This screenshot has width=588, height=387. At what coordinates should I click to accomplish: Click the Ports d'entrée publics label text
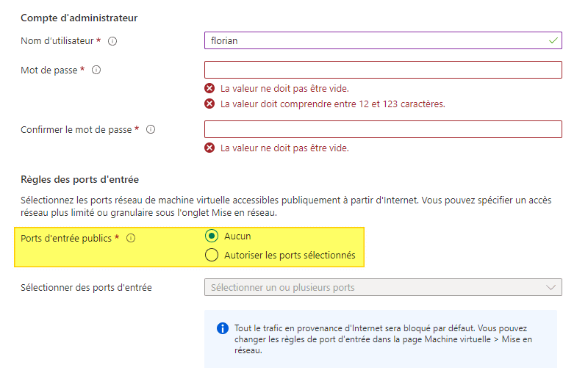click(x=66, y=238)
